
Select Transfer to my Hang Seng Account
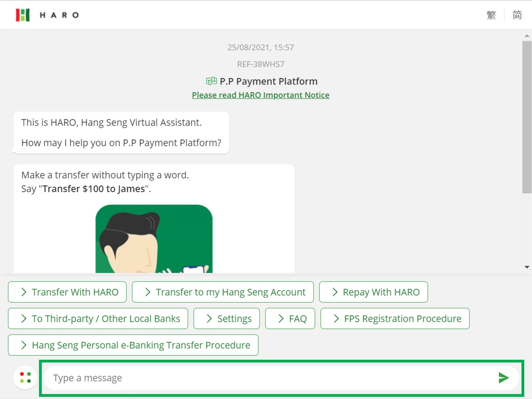click(223, 292)
